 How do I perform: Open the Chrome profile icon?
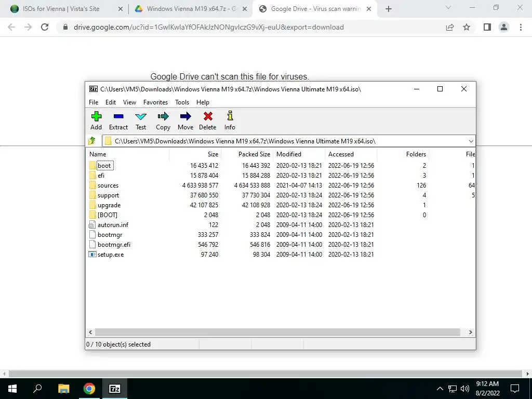pyautogui.click(x=504, y=27)
